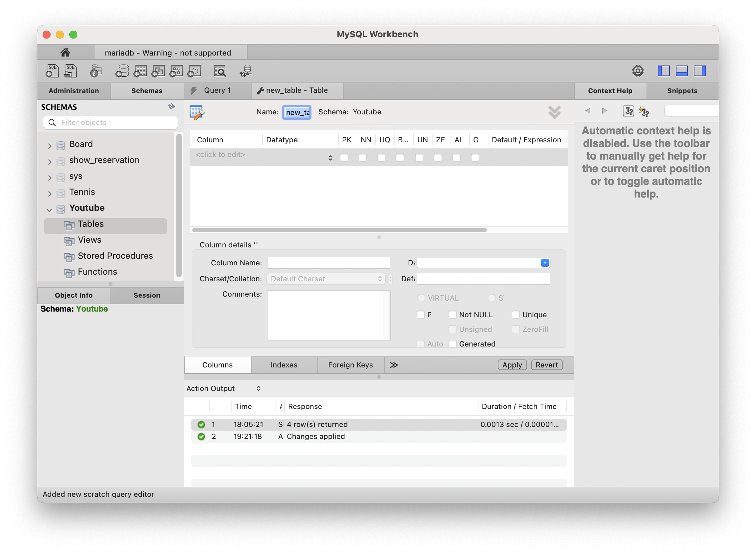Screen dimensions: 756x552
Task: Reconnect to DBMS toolbar icon
Action: [x=246, y=71]
